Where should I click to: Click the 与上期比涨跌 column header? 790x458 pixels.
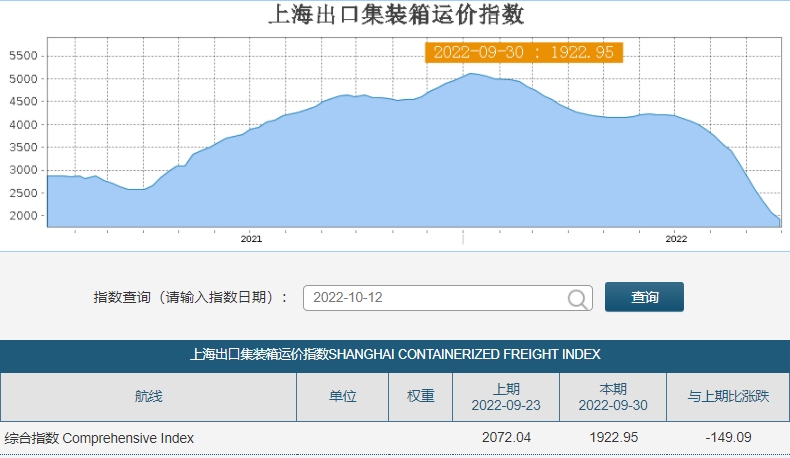[x=728, y=397]
